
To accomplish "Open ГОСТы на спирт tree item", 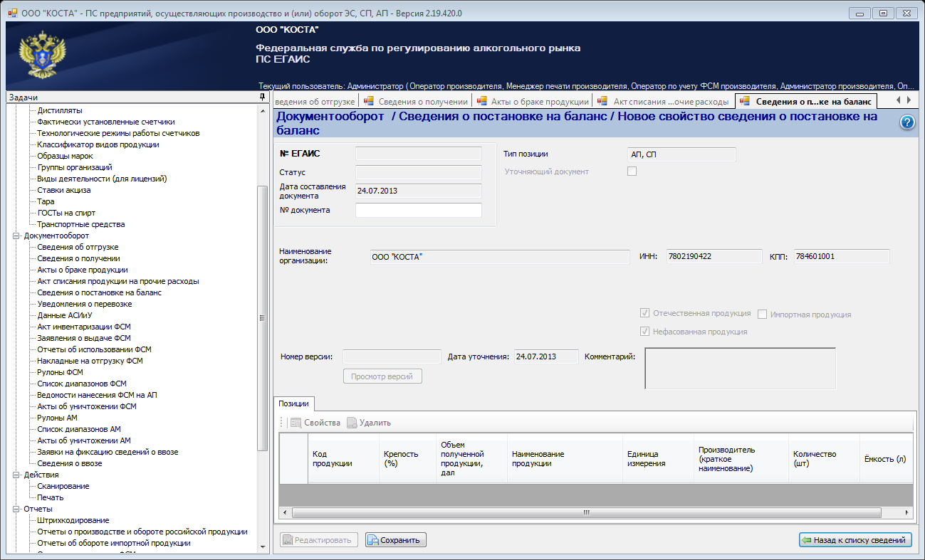I will tap(66, 213).
